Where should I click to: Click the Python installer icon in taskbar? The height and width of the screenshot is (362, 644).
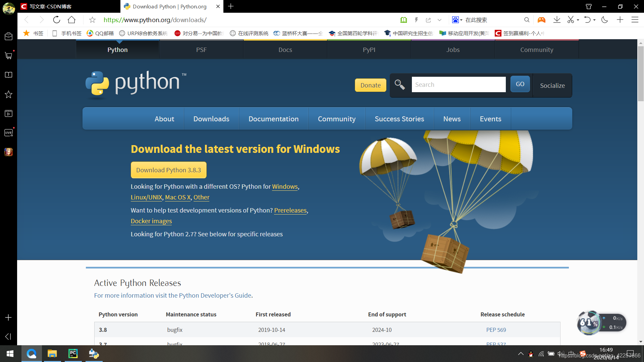[94, 354]
